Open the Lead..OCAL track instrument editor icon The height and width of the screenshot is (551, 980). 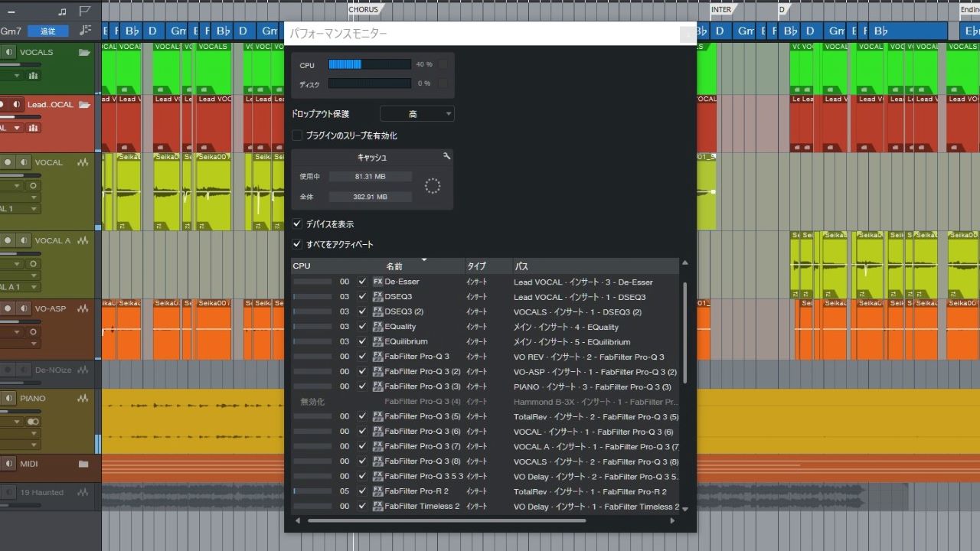pos(33,128)
